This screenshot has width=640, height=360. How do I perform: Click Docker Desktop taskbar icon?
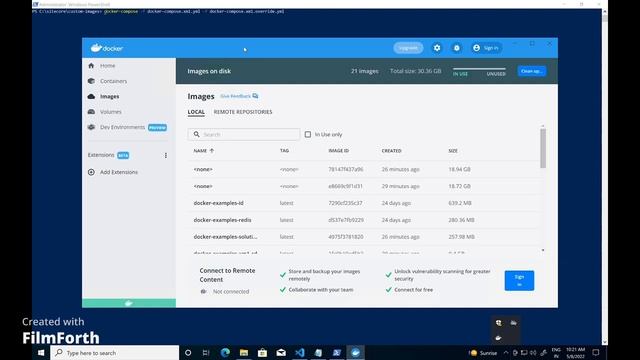(356, 353)
